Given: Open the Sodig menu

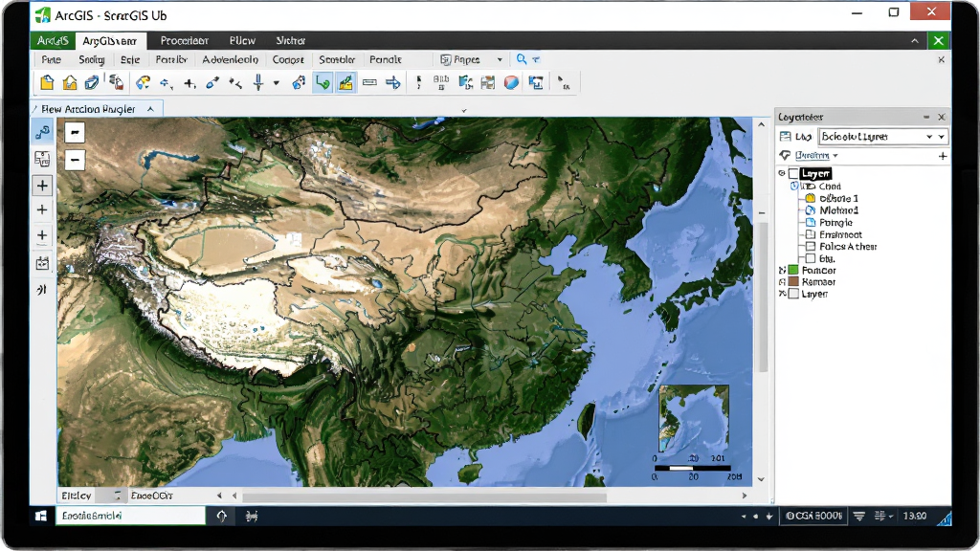Looking at the screenshot, I should click(91, 59).
